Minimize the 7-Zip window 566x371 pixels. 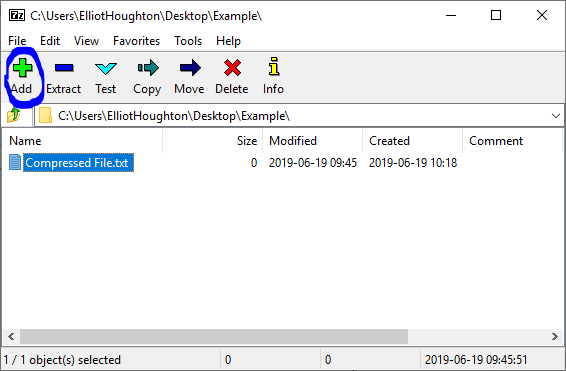[x=451, y=16]
